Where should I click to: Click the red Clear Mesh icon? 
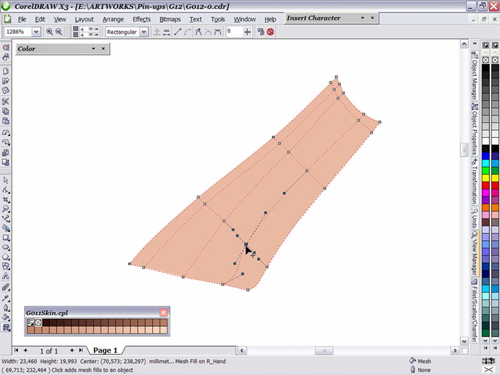270,32
